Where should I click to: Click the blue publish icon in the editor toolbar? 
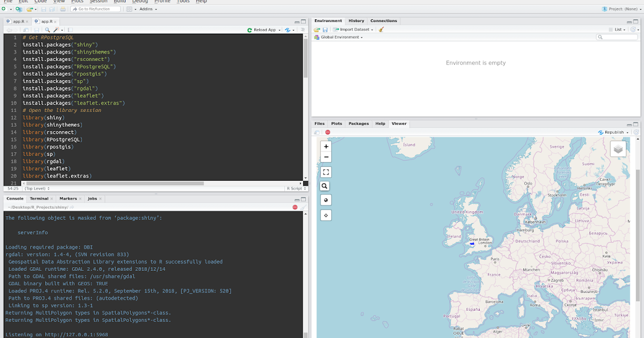coord(287,31)
